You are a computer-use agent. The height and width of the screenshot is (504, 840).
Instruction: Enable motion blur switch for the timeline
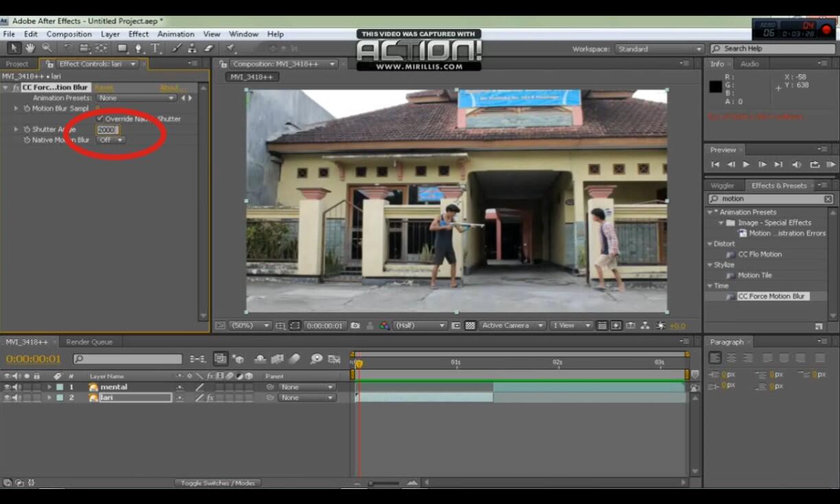[294, 358]
